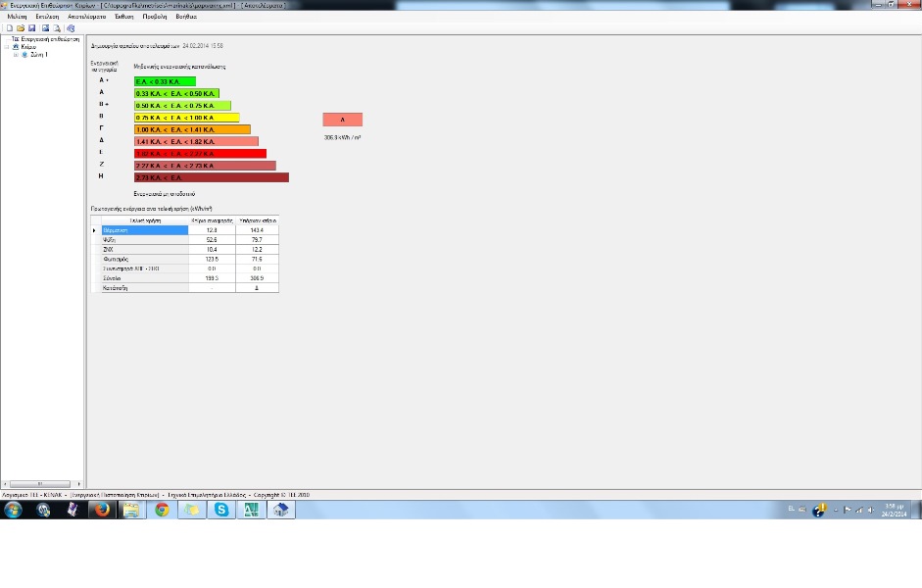Open the Βοήθεια menu
Image resolution: width=922 pixels, height=588 pixels.
(x=186, y=17)
